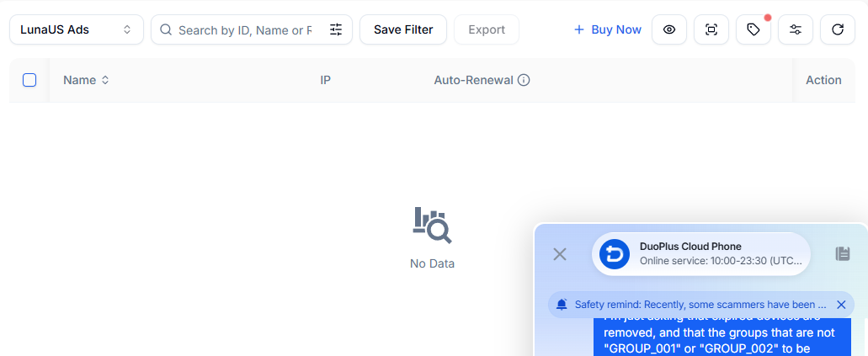The width and height of the screenshot is (868, 356).
Task: Click the Save Filter button
Action: 403,29
